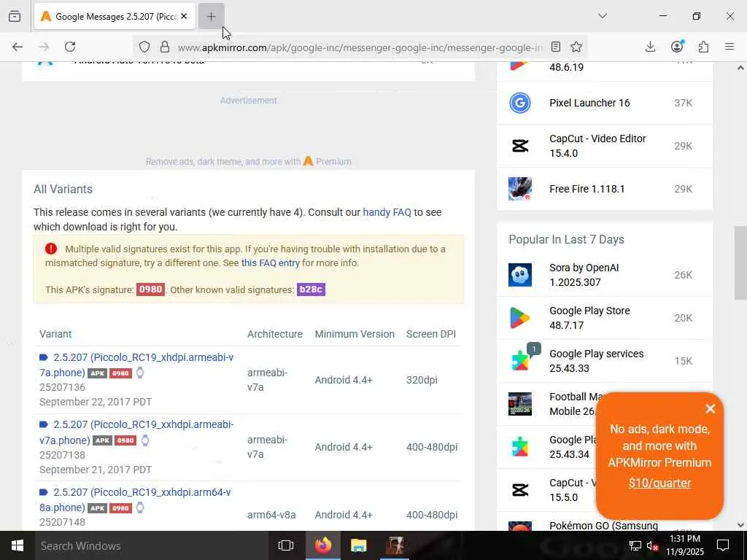The image size is (747, 560).
Task: Select the Google Messages 2.5.207 tab
Action: [115, 16]
